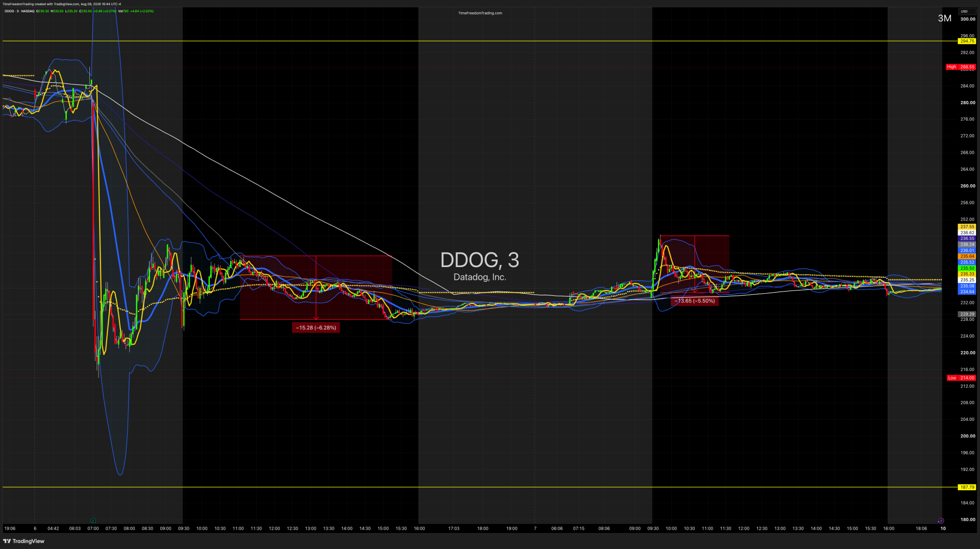This screenshot has height=549, width=980.
Task: Click the gray 236.24 indicator value label
Action: click(967, 245)
